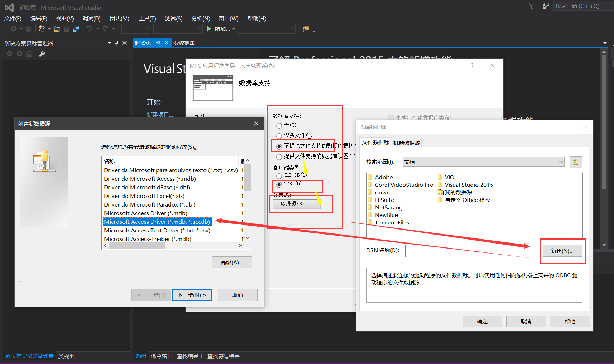This screenshot has width=614, height=364.
Task: Select the ODBC client type radio
Action: click(279, 184)
